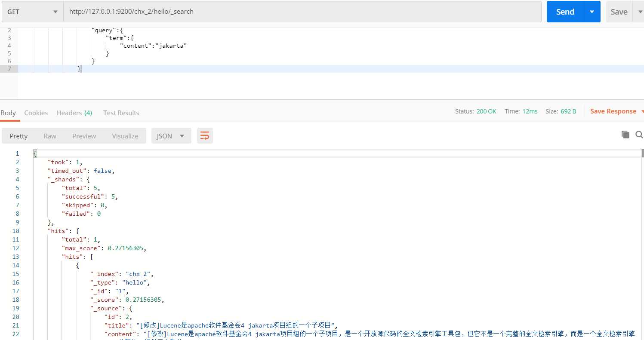Click the "took": 1 response line
This screenshot has height=340, width=644.
(65, 162)
